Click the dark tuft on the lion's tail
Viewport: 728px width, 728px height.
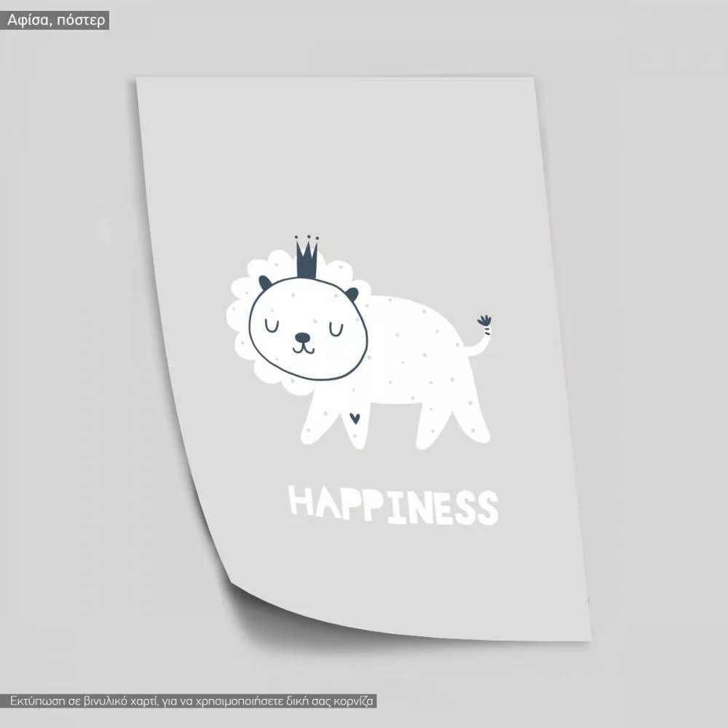[x=484, y=323]
